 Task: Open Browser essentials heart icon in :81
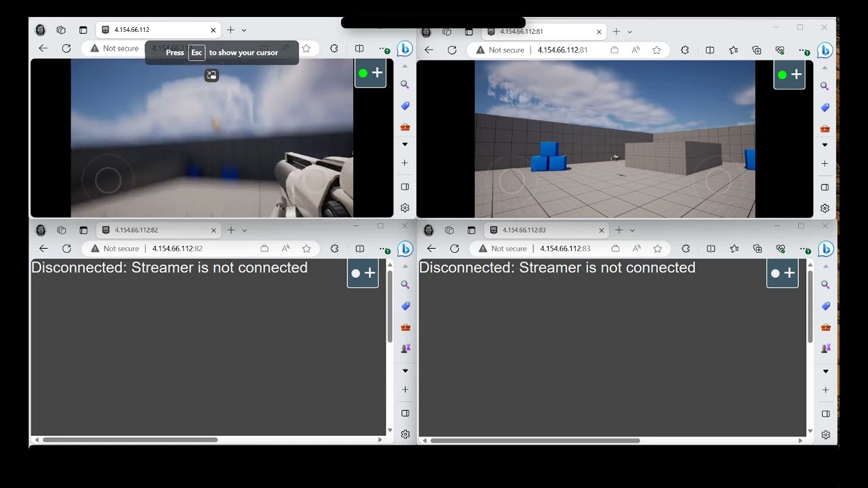click(780, 50)
